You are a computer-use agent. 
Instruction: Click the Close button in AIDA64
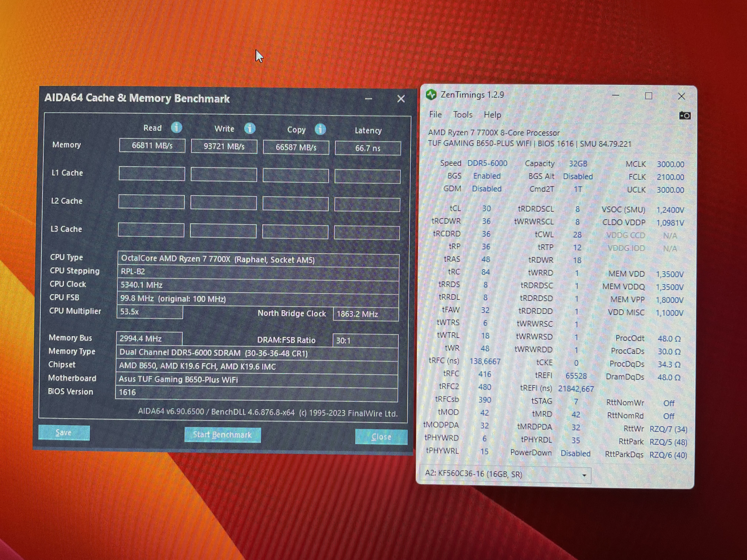(381, 437)
